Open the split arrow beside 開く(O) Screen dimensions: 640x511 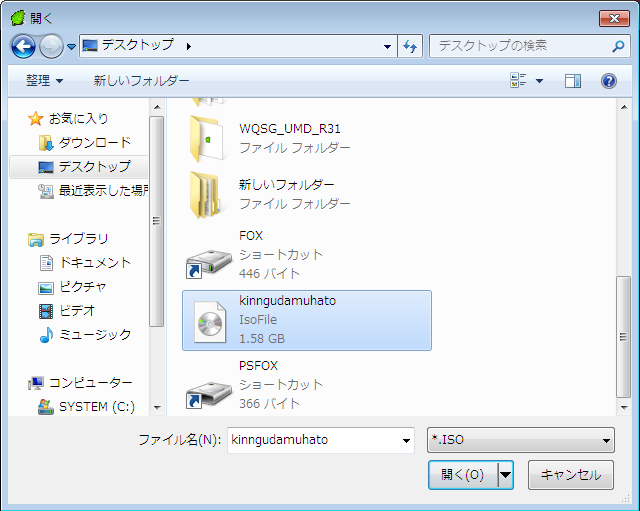click(x=505, y=475)
